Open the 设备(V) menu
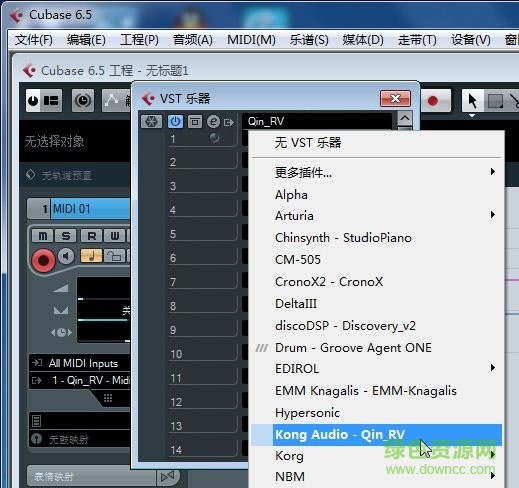 point(471,40)
